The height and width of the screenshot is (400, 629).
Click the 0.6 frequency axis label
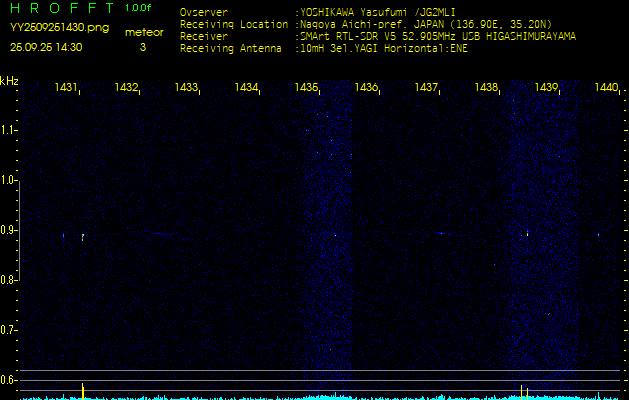pos(8,380)
